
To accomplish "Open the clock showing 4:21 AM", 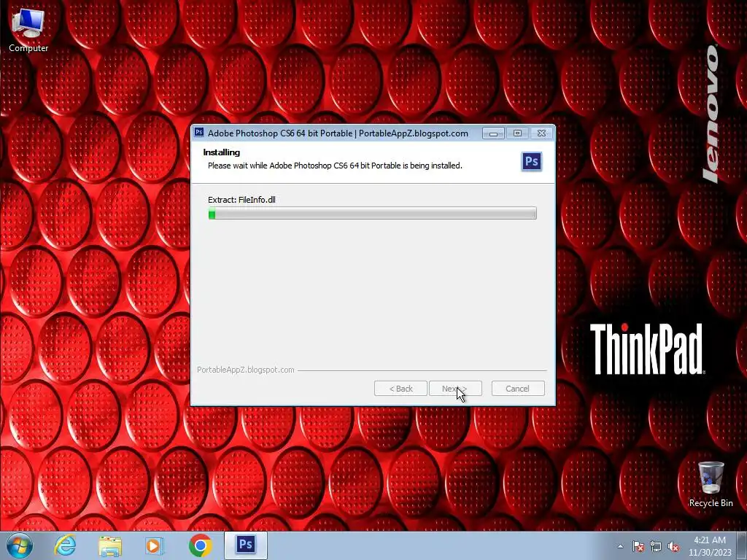I will [710, 546].
